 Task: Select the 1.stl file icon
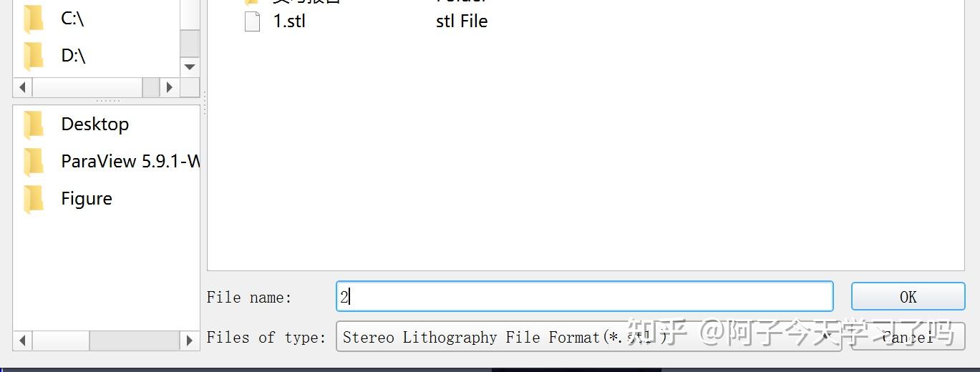pos(252,21)
